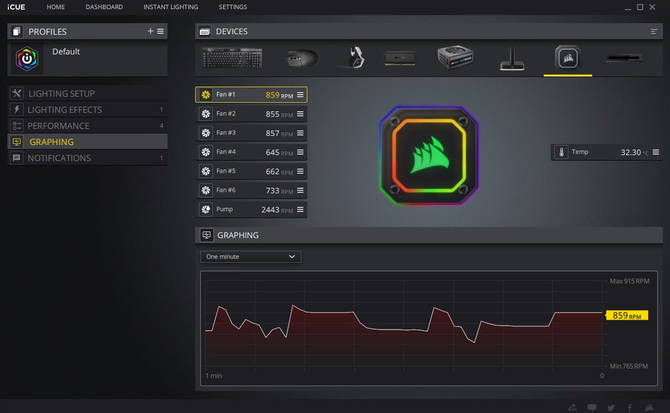Open the Facebook link in footer

pos(629,407)
